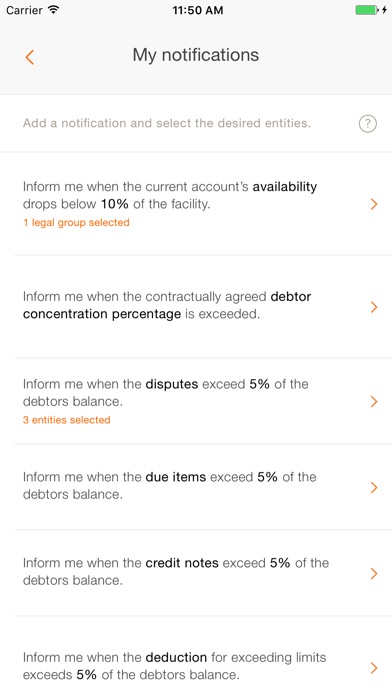
Task: Click the '3 entities selected' label
Action: 67,419
